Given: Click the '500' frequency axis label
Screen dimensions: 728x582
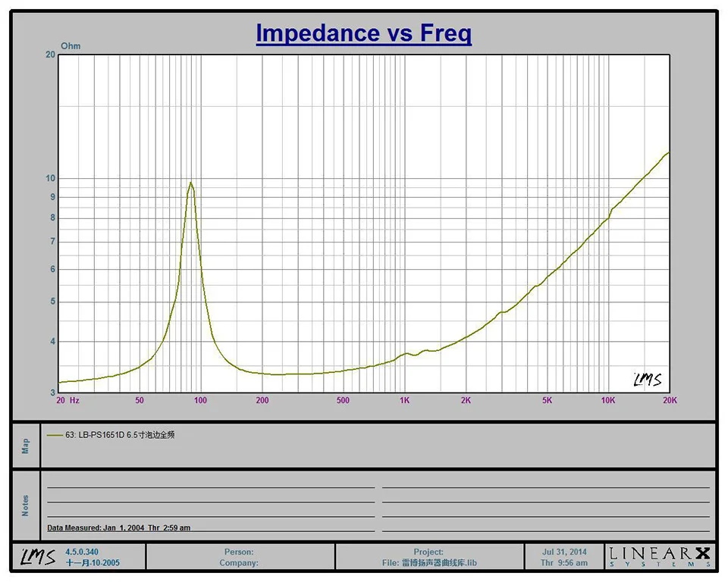Looking at the screenshot, I should point(343,400).
